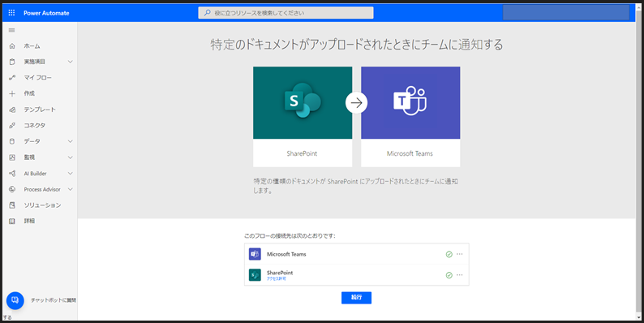Expand the 監視 menu chevron

(71, 157)
